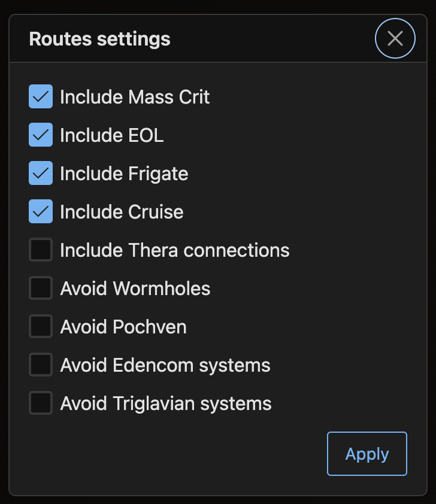Image resolution: width=436 pixels, height=504 pixels.
Task: Dismiss the Routes settings dialog
Action: click(395, 38)
